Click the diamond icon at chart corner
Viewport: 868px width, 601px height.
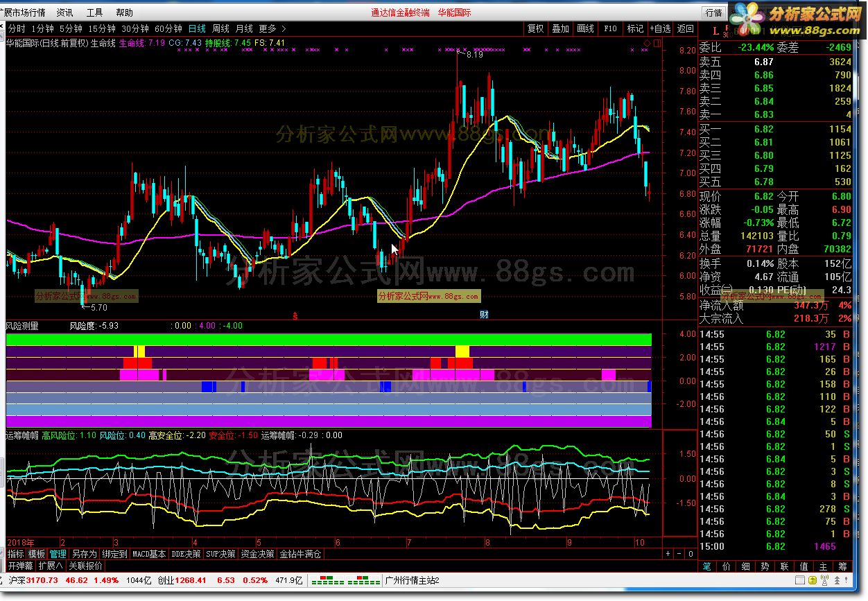[648, 43]
